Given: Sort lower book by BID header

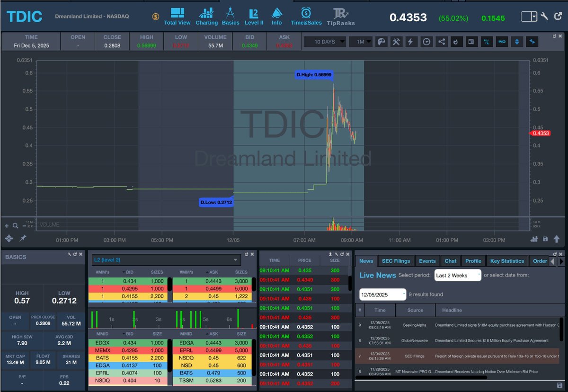Looking at the screenshot, I should (129, 334).
